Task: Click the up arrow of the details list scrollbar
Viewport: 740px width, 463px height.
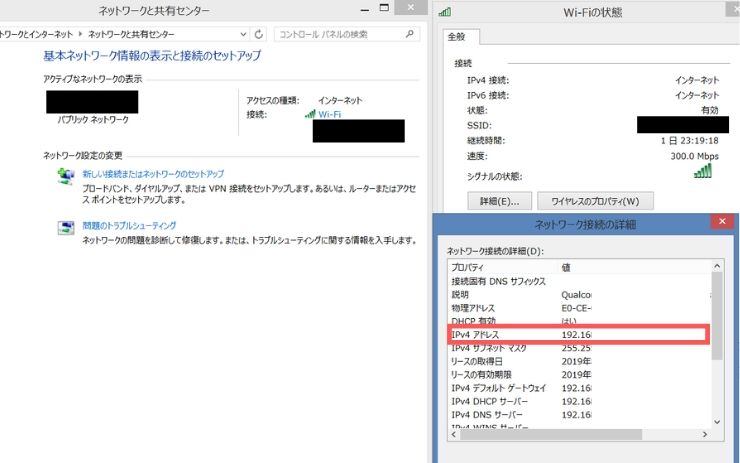Action: tap(717, 266)
